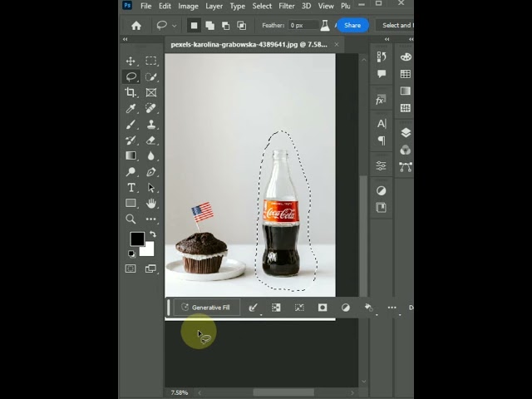Open the Type menu
Screen dimensions: 532x399
(x=238, y=6)
